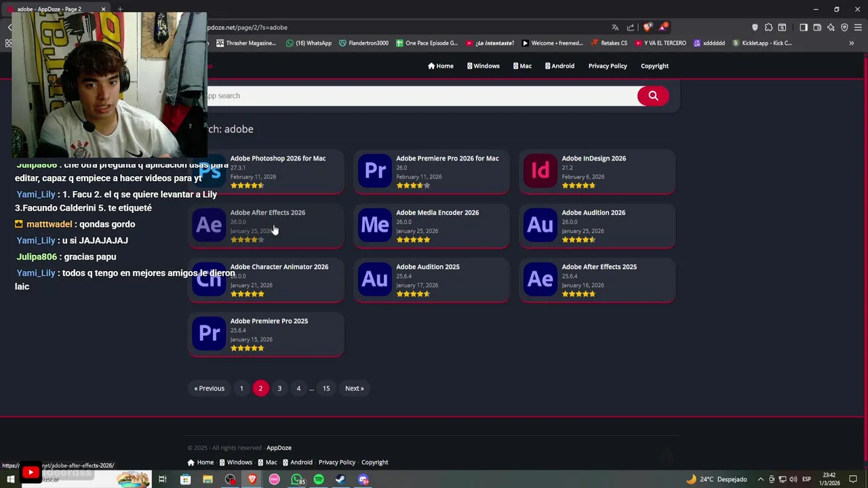Click the Brave Rewards triangle icon
Image resolution: width=868 pixels, height=488 pixels.
coord(663,27)
